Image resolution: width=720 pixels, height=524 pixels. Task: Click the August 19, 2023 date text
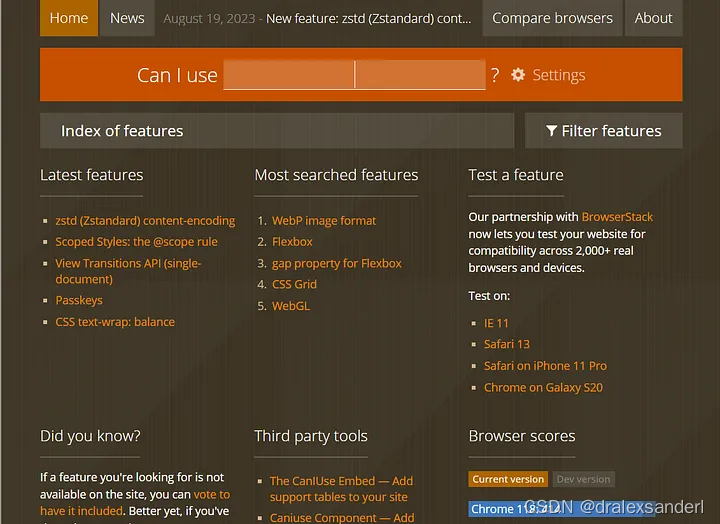tap(209, 18)
